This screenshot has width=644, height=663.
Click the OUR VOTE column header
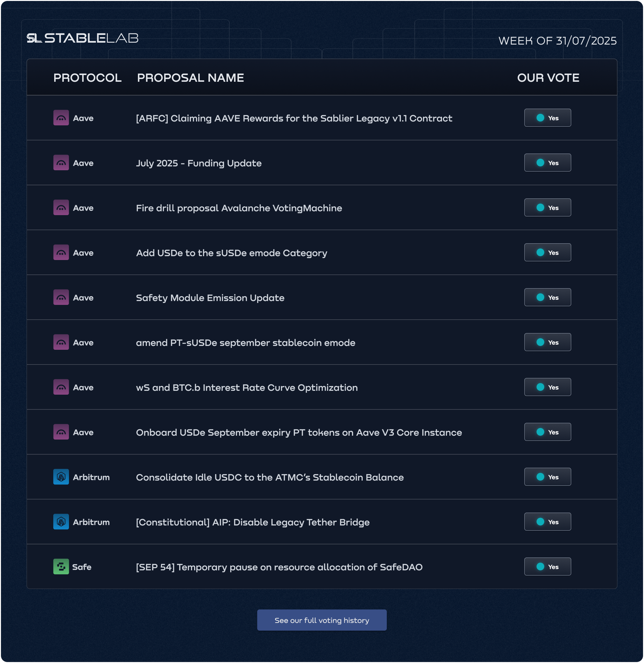click(x=548, y=78)
